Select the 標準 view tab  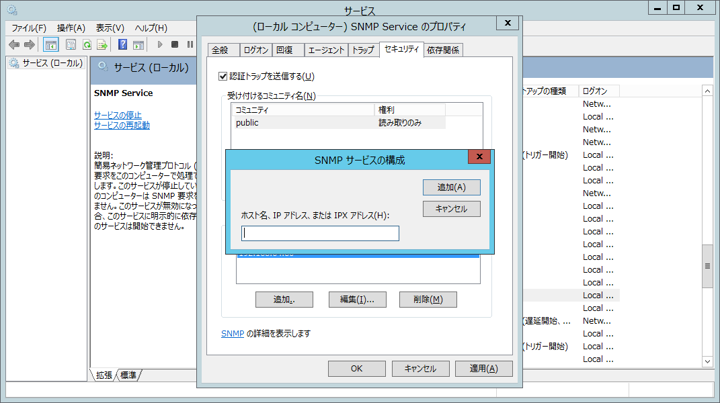pyautogui.click(x=128, y=375)
